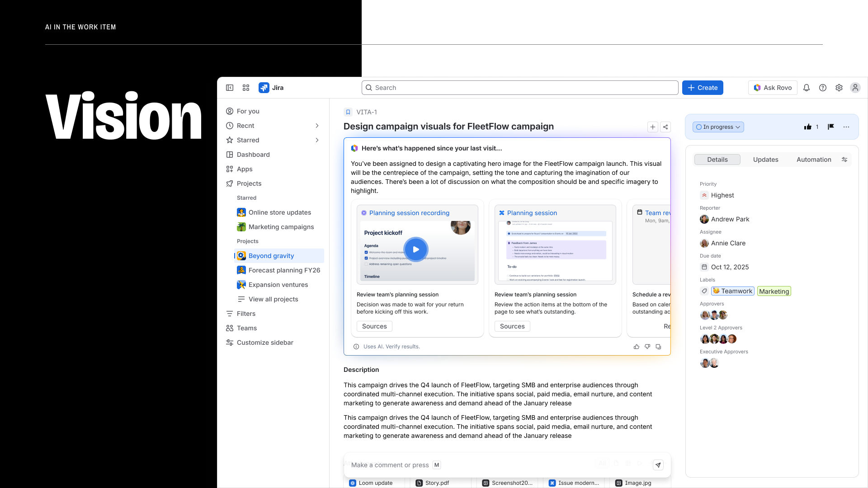Click the Create button
This screenshot has width=868, height=488.
pos(703,88)
